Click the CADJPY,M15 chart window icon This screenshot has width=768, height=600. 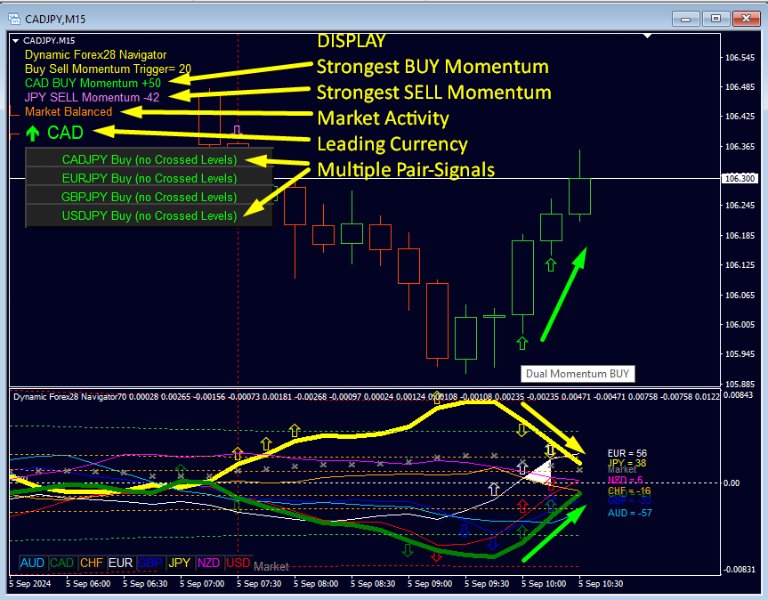tap(14, 19)
